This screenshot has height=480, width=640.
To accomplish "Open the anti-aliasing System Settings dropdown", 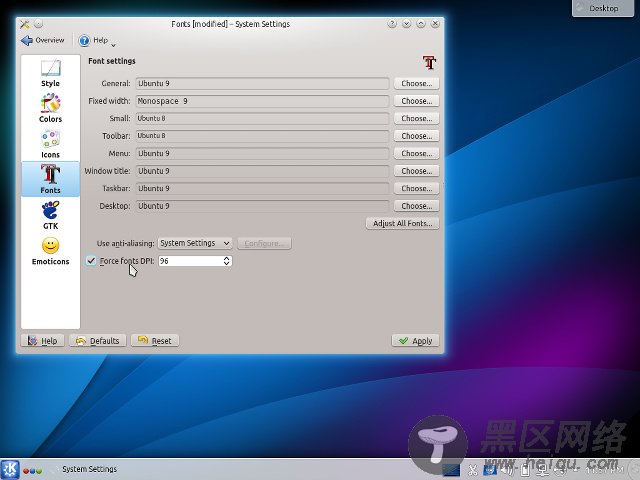I will tap(195, 243).
